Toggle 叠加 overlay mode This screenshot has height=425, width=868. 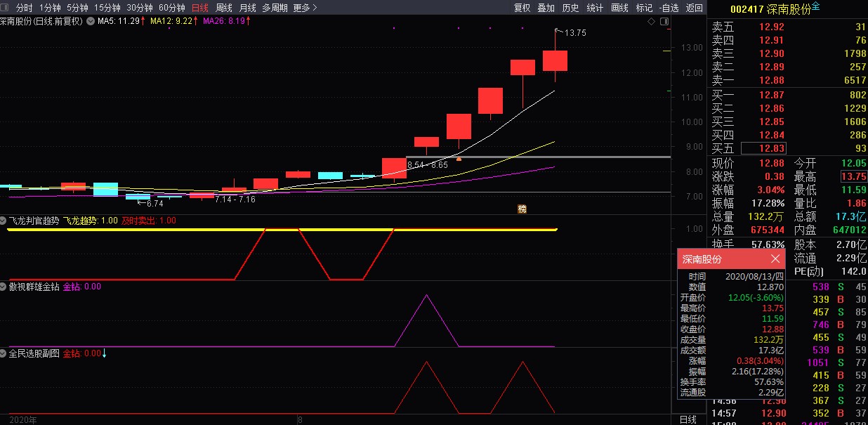pyautogui.click(x=546, y=8)
